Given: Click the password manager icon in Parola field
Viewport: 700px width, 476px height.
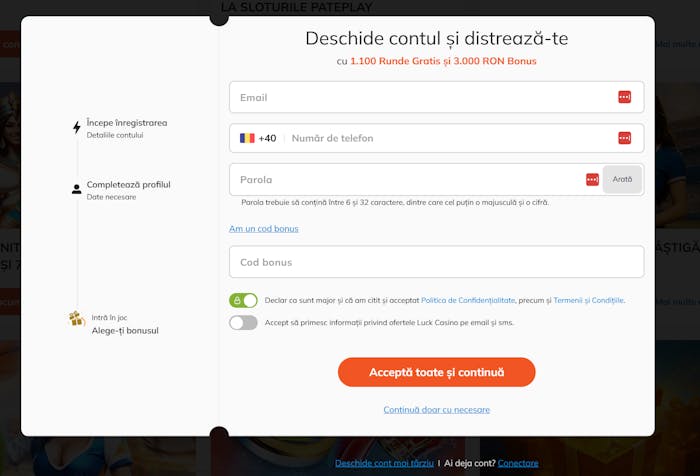Looking at the screenshot, I should (592, 179).
